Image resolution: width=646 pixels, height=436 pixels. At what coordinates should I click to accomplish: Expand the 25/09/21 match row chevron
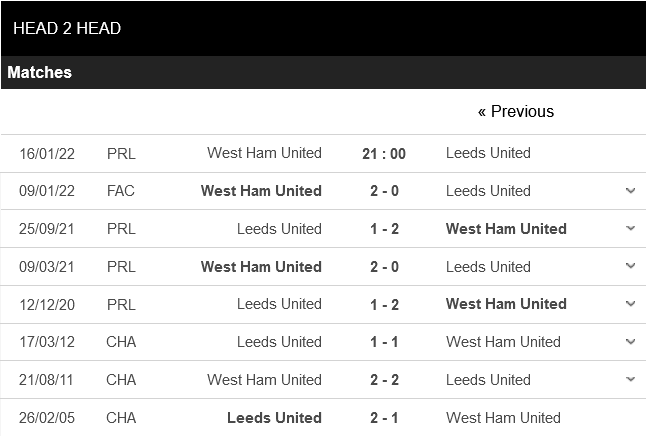[630, 229]
